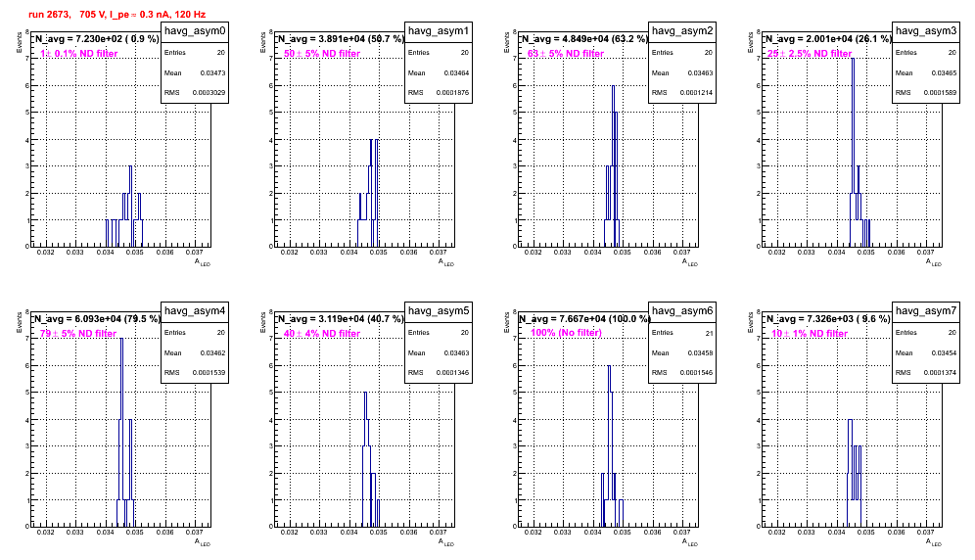
Task: Click the 40± 4% ND filter label
Action: [322, 334]
